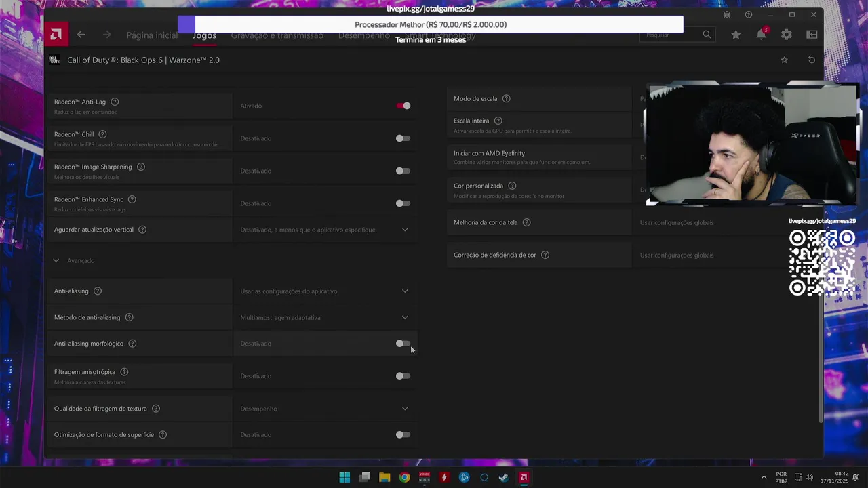Click the Windows Start button
The image size is (868, 488).
coord(344,477)
